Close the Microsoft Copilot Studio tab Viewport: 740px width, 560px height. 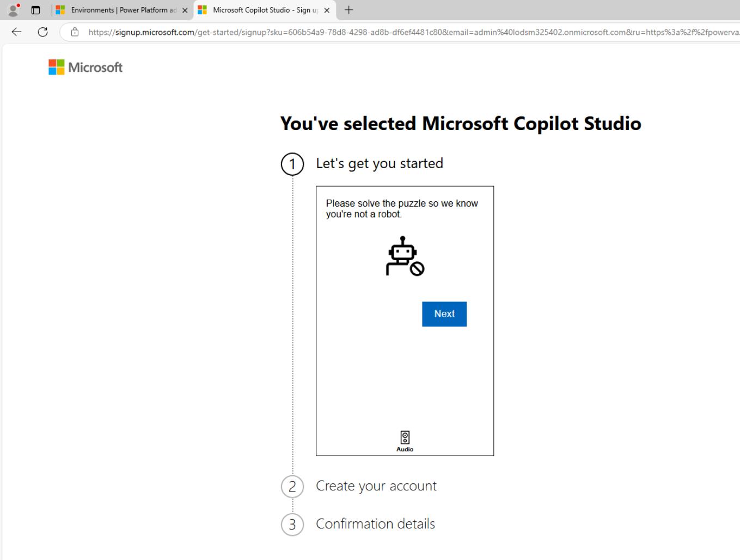(327, 10)
